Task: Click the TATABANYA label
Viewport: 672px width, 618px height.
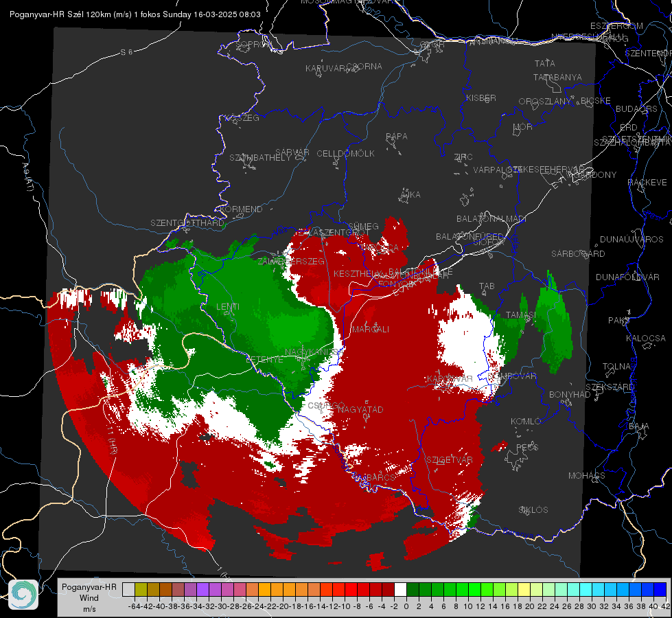Action: (x=557, y=77)
